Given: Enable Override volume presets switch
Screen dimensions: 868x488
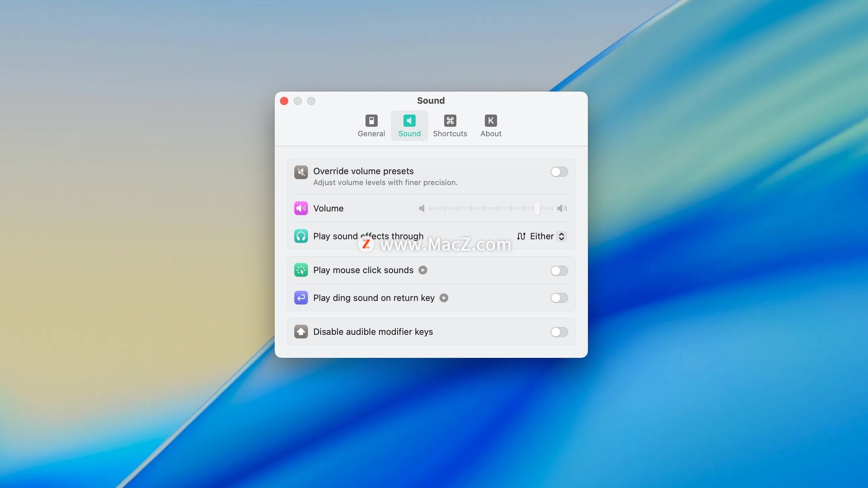Looking at the screenshot, I should click(x=559, y=172).
